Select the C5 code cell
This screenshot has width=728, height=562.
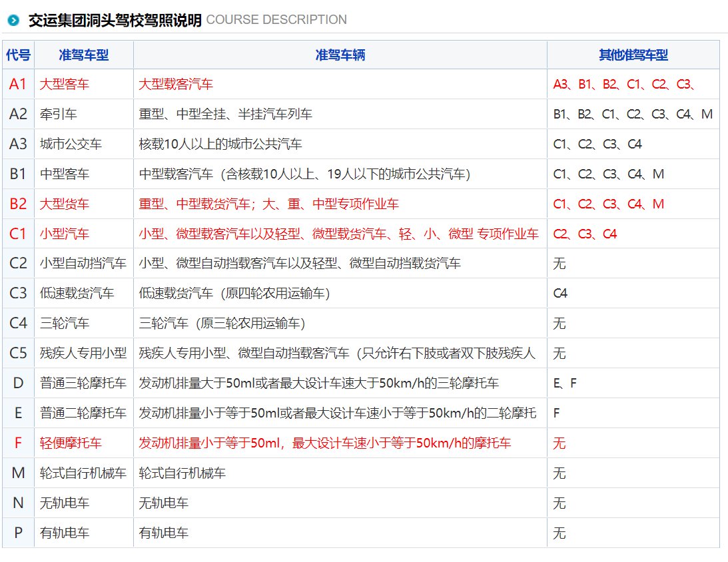click(x=18, y=354)
